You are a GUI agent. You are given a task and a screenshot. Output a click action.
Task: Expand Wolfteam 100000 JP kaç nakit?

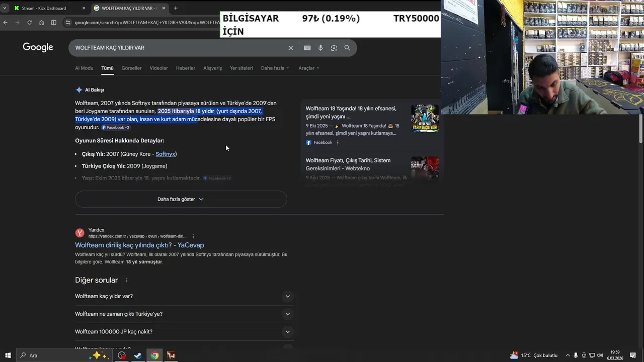coord(184,332)
